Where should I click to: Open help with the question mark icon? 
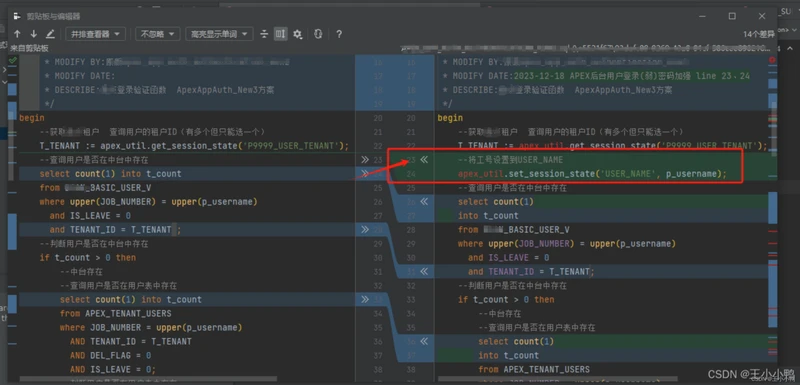(x=339, y=34)
